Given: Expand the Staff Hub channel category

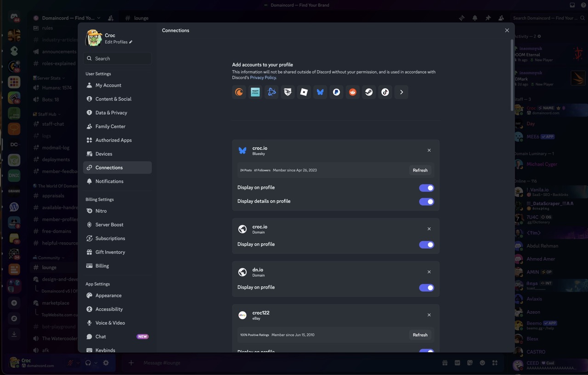Looking at the screenshot, I should (46, 114).
